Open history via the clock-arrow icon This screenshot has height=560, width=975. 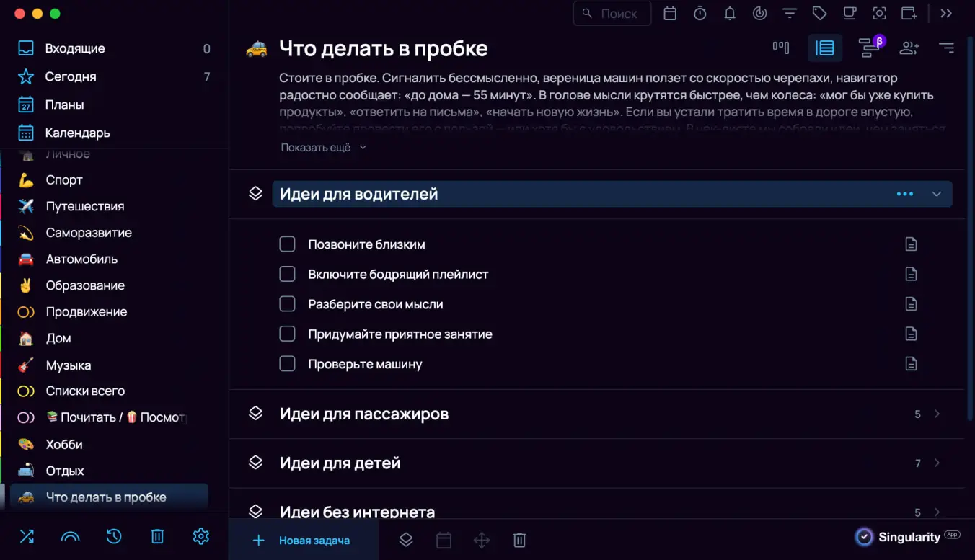(113, 536)
